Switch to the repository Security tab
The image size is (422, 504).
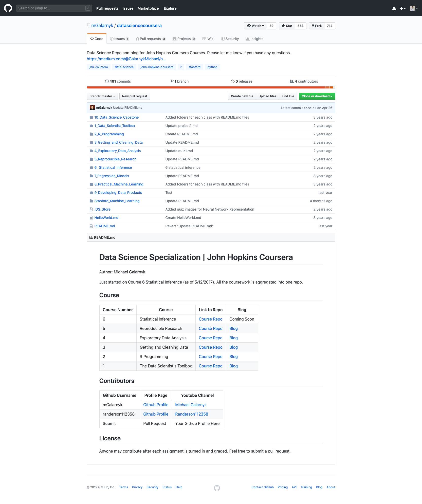[x=230, y=39]
